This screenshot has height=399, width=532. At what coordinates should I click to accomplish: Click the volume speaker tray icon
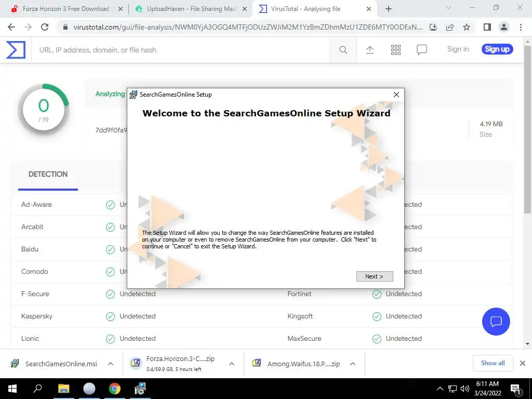pyautogui.click(x=465, y=389)
